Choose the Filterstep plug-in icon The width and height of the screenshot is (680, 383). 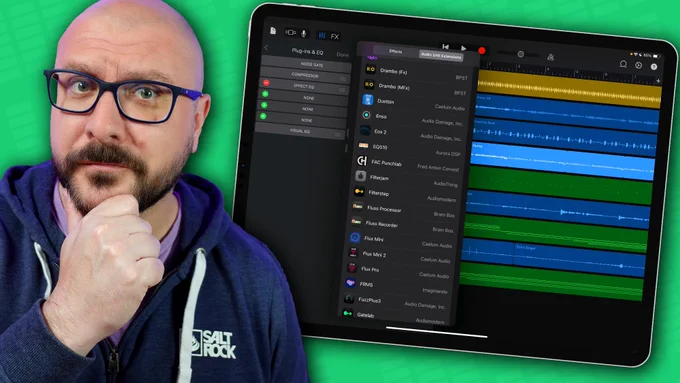point(359,191)
